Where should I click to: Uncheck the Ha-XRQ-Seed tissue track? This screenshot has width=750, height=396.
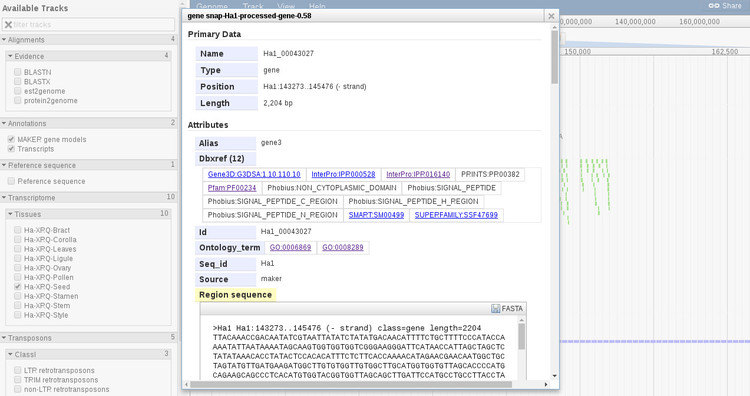tap(18, 286)
